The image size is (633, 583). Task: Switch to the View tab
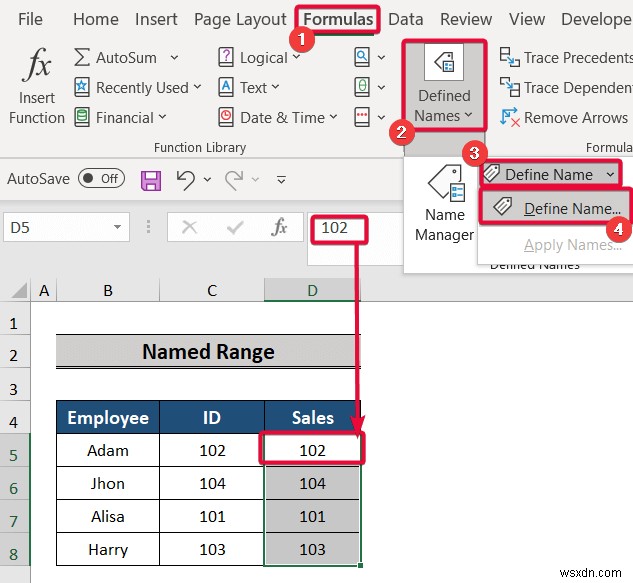click(527, 19)
